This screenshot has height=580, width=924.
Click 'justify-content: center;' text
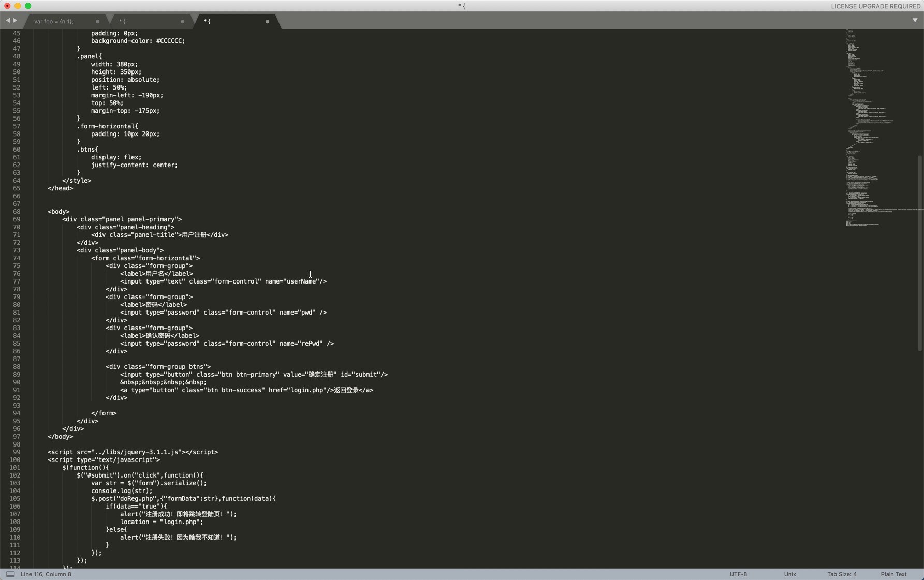point(134,165)
